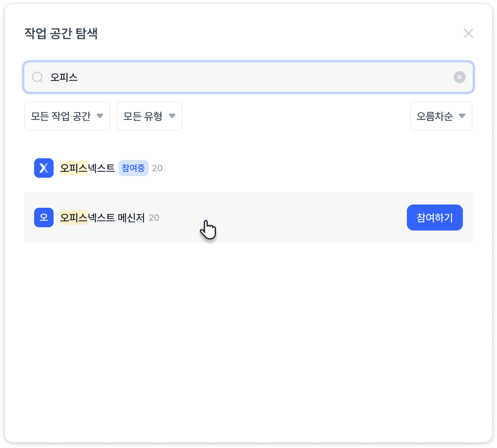Screen dimensions: 497x448
Task: Clear the search text with the x icon
Action: tap(460, 77)
